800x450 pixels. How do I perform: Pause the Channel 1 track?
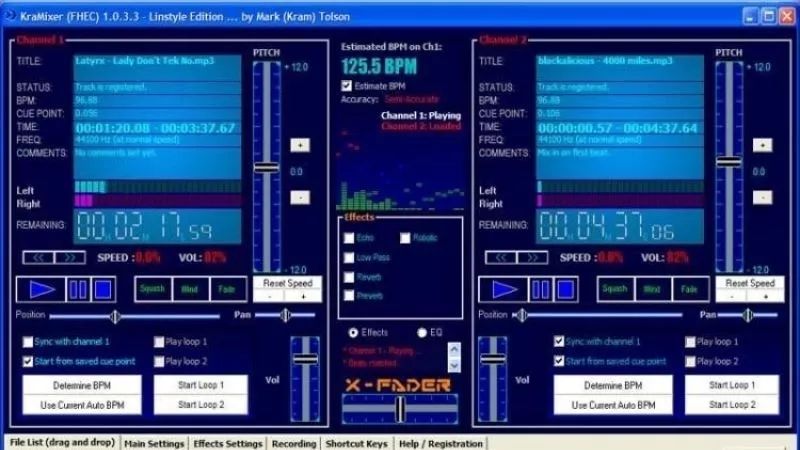coord(78,289)
